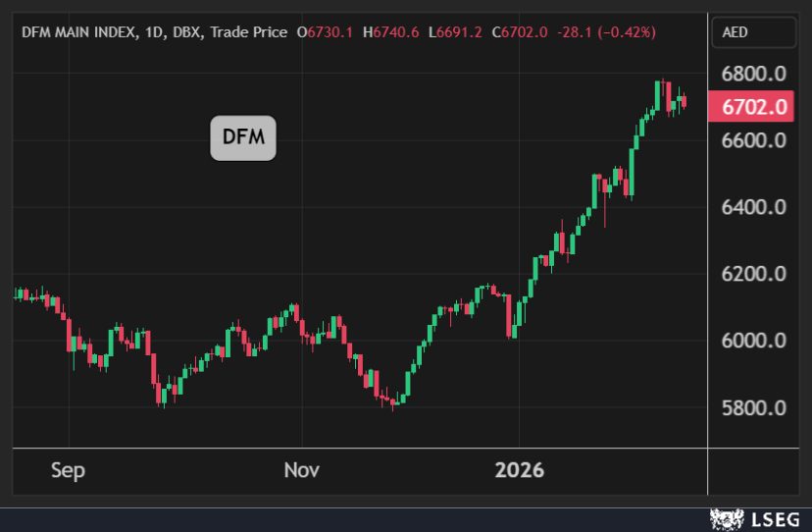The height and width of the screenshot is (532, 812).
Task: Click the LSEG logo icon
Action: [x=724, y=518]
